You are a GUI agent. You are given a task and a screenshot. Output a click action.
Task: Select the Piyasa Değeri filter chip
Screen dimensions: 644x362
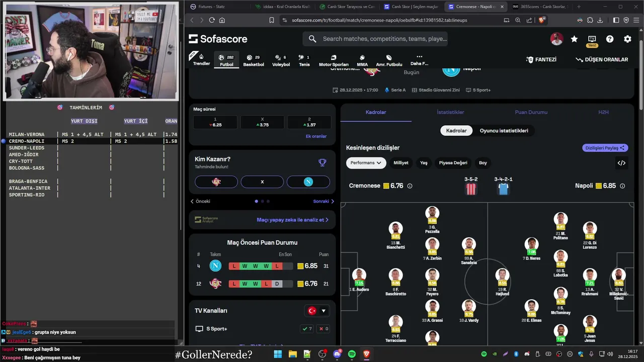[453, 163]
